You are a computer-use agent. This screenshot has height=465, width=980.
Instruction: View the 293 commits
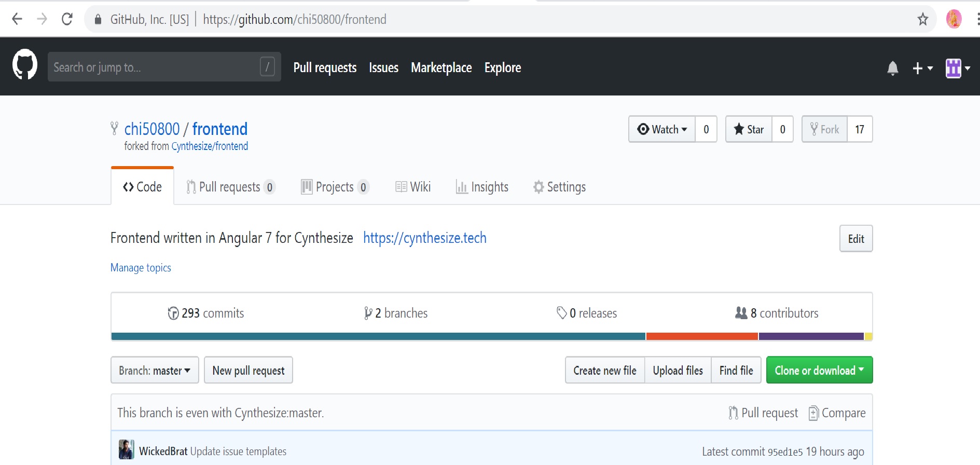[206, 313]
